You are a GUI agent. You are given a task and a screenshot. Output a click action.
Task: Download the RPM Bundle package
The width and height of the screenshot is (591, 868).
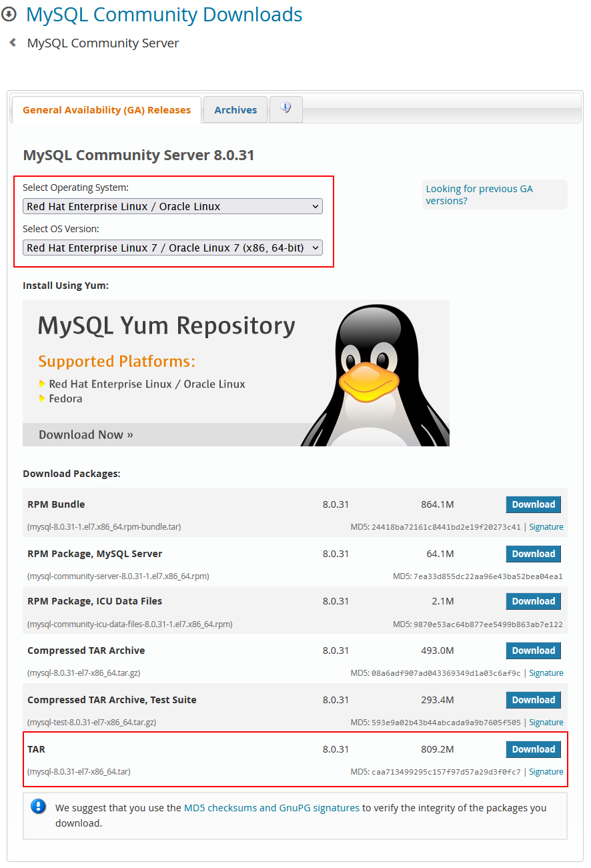(533, 504)
